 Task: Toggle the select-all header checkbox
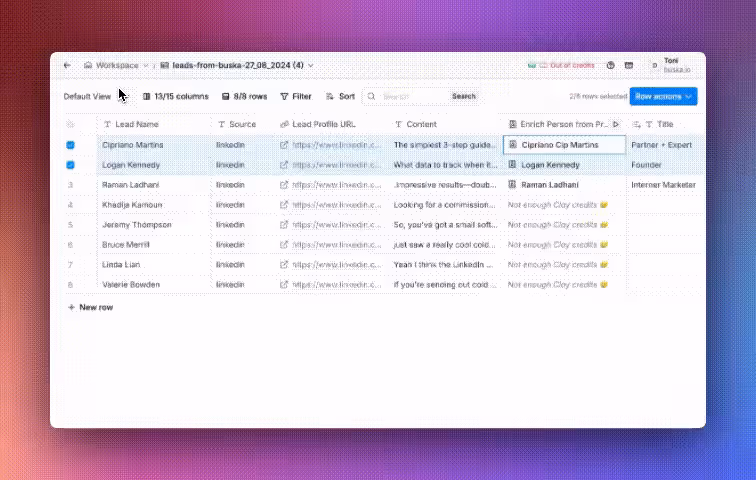tap(70, 124)
